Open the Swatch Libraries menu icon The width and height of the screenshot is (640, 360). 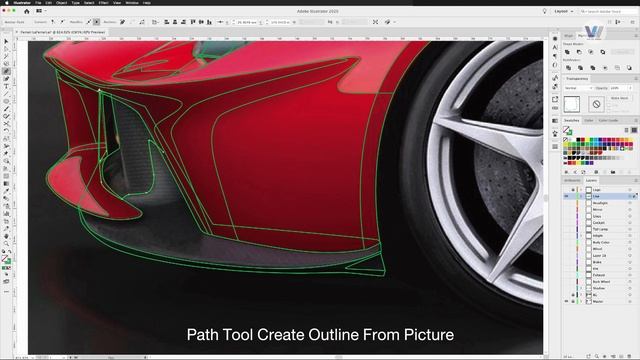567,172
